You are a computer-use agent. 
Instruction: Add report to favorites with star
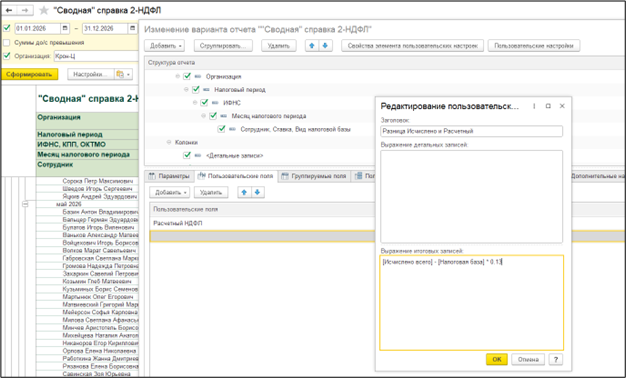(44, 10)
